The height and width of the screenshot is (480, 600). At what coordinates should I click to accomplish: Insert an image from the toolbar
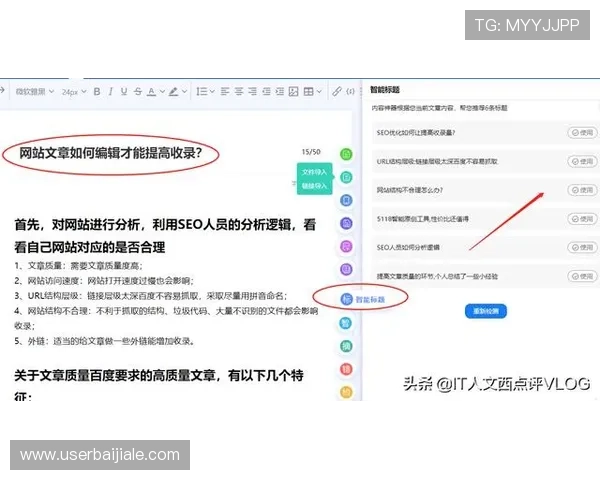point(293,91)
